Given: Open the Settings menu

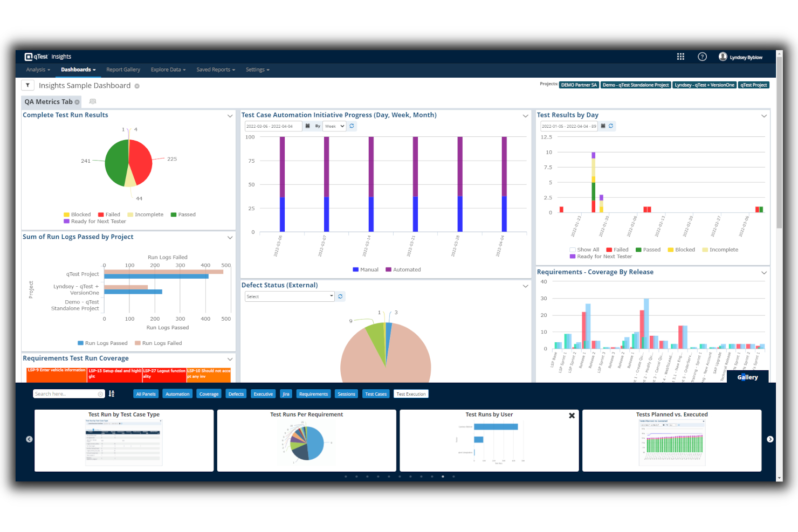Looking at the screenshot, I should (257, 70).
